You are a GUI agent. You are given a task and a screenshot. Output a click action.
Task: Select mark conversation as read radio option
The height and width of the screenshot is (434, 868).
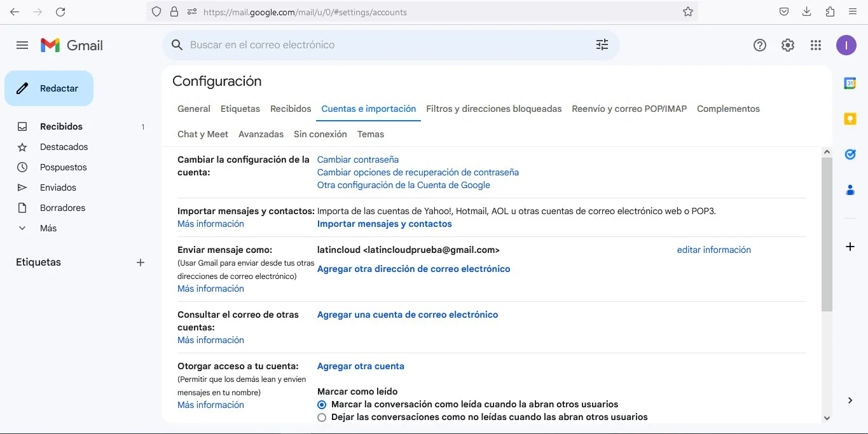click(x=322, y=405)
